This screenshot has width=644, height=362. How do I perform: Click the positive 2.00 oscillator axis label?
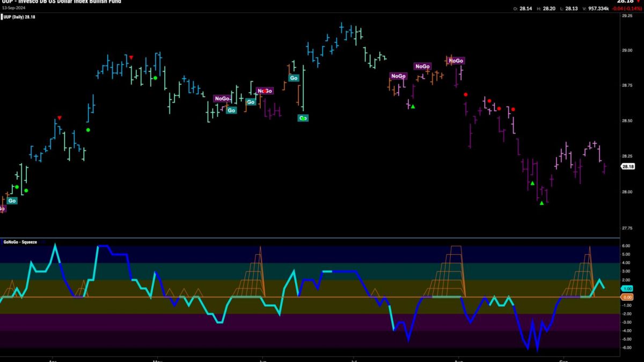pyautogui.click(x=627, y=280)
